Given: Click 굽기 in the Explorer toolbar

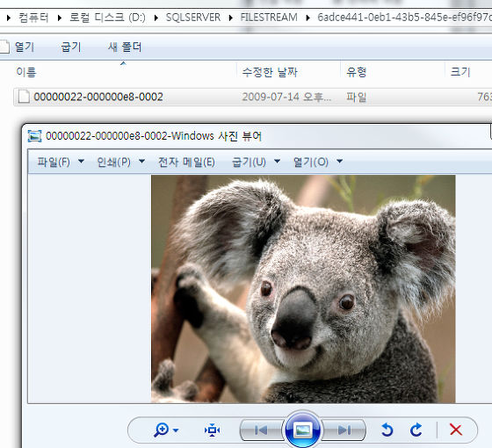Looking at the screenshot, I should (71, 47).
